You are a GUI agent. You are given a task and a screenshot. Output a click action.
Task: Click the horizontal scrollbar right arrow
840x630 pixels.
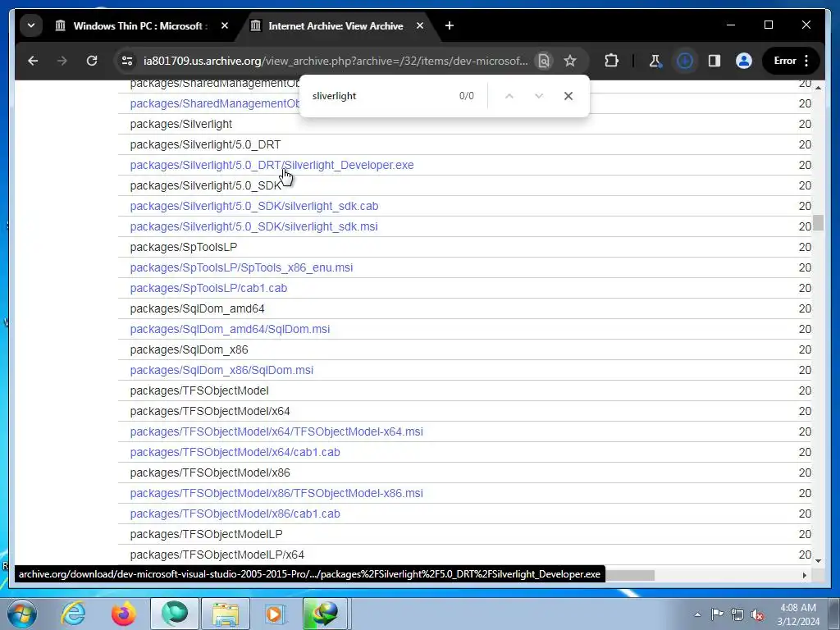805,575
